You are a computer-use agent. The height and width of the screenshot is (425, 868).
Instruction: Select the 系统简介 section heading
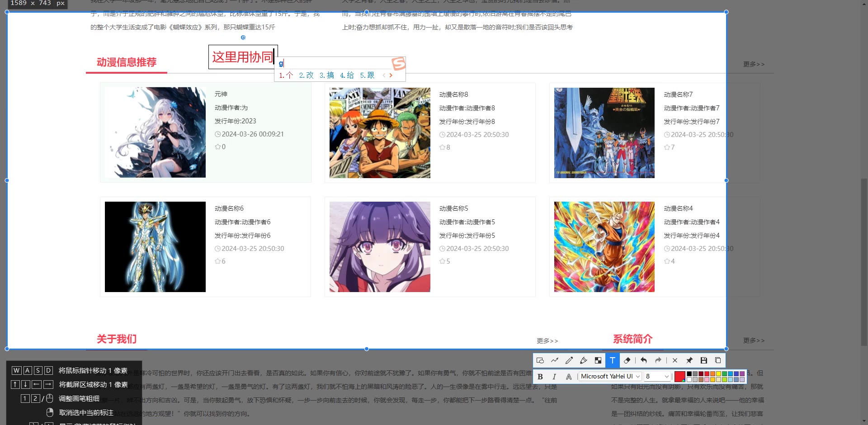point(633,339)
